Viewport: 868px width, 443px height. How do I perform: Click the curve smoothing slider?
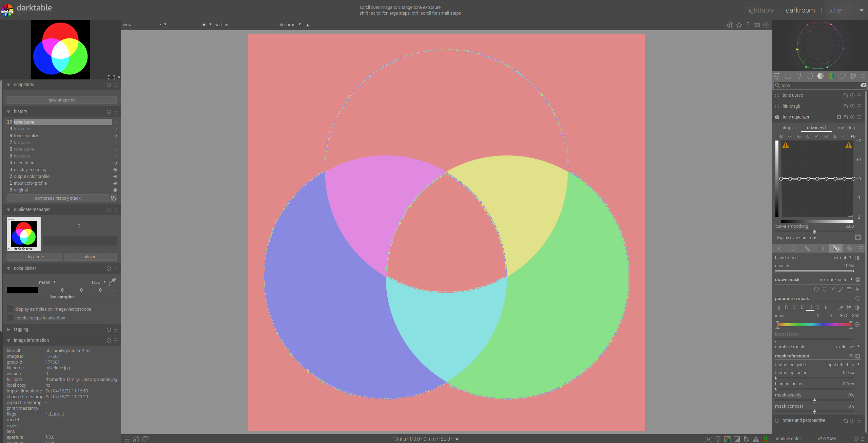coord(814,231)
